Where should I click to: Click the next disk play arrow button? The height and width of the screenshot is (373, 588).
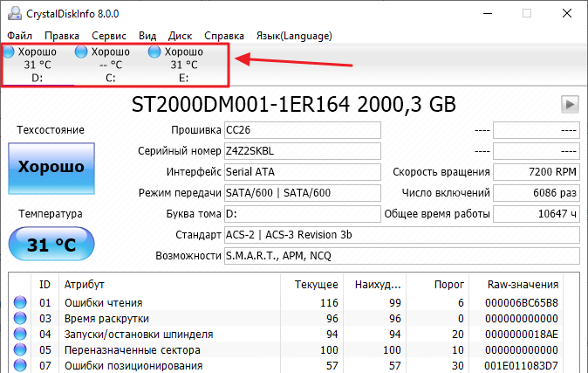point(570,105)
